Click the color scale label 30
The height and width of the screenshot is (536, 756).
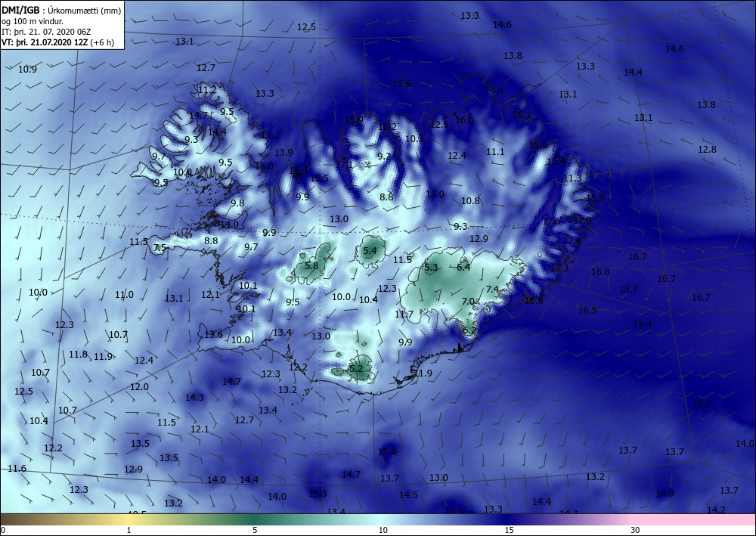tap(635, 531)
